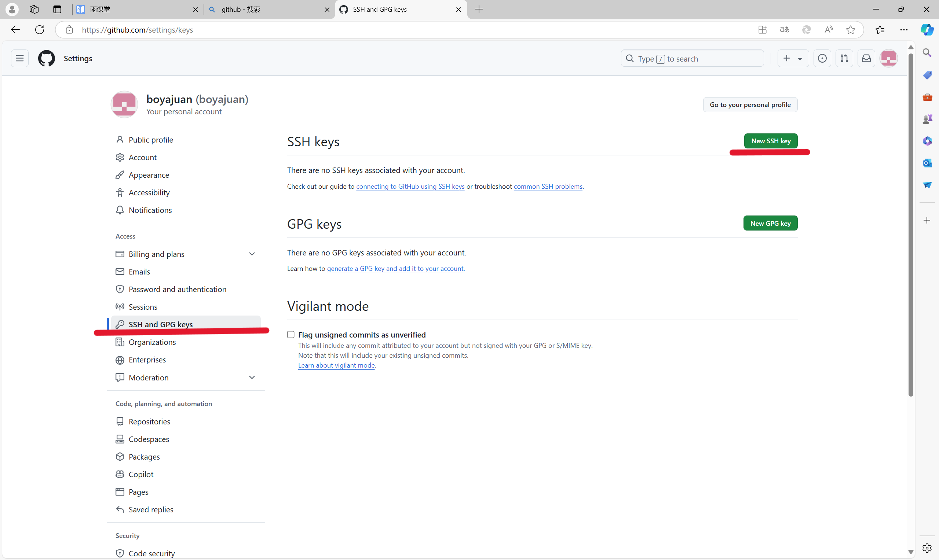
Task: Open the notifications inbox icon
Action: coord(866,59)
